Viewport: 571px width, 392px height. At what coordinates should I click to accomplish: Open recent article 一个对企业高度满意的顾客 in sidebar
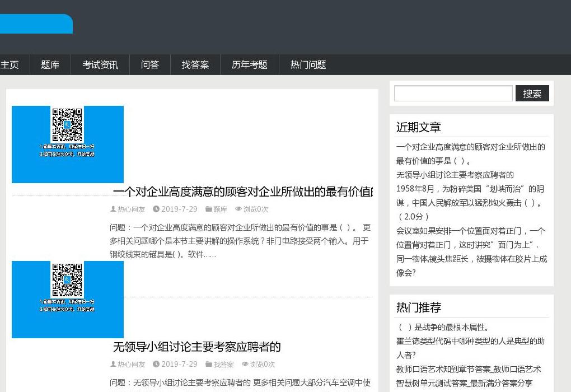click(x=470, y=154)
